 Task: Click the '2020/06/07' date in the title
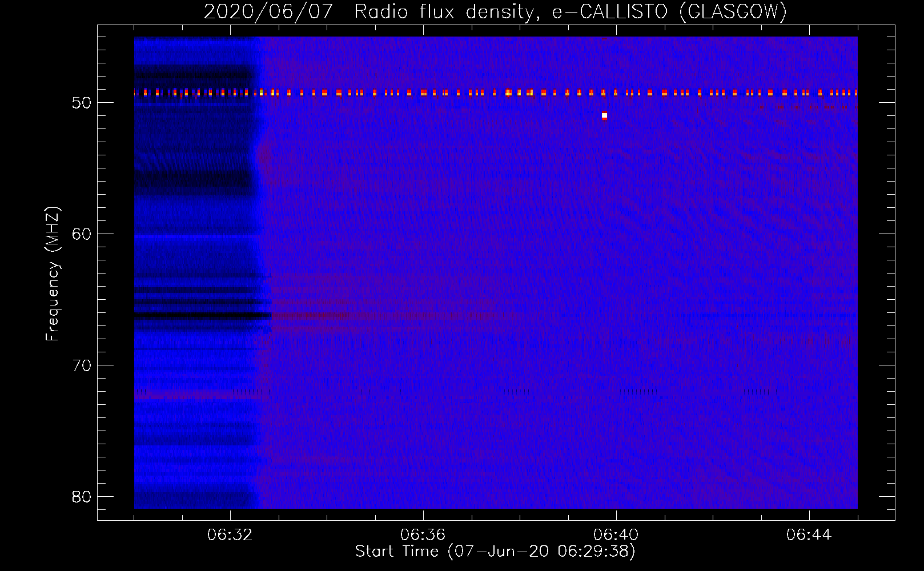tap(268, 11)
